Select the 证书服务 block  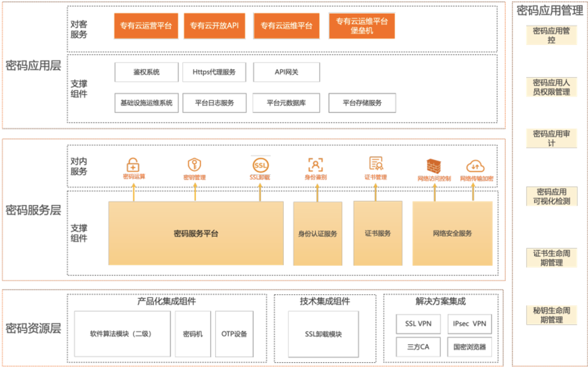378,233
